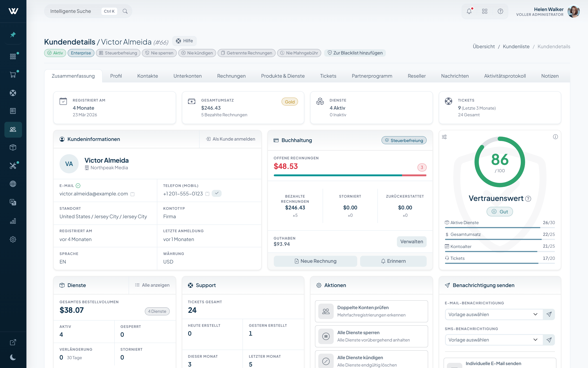Switch to the Rechnungen tab
This screenshot has height=368, width=588.
[231, 76]
